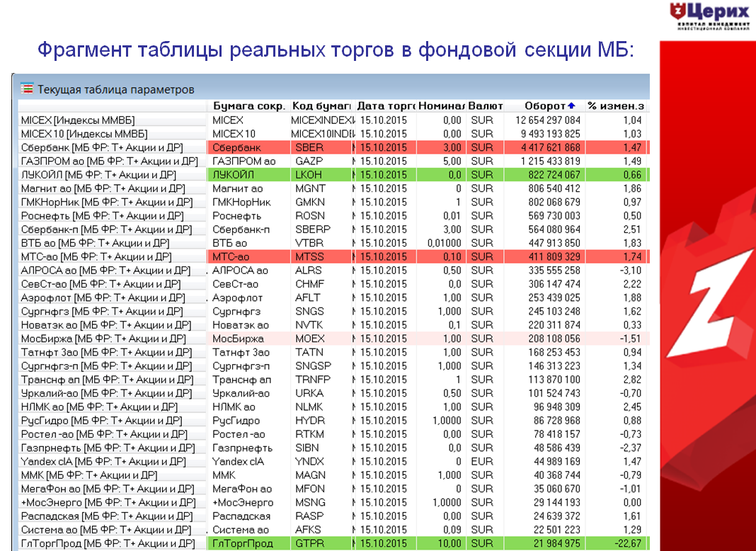Select the Дата торгов column header
Viewport: 756px width, 551px height.
tap(385, 106)
